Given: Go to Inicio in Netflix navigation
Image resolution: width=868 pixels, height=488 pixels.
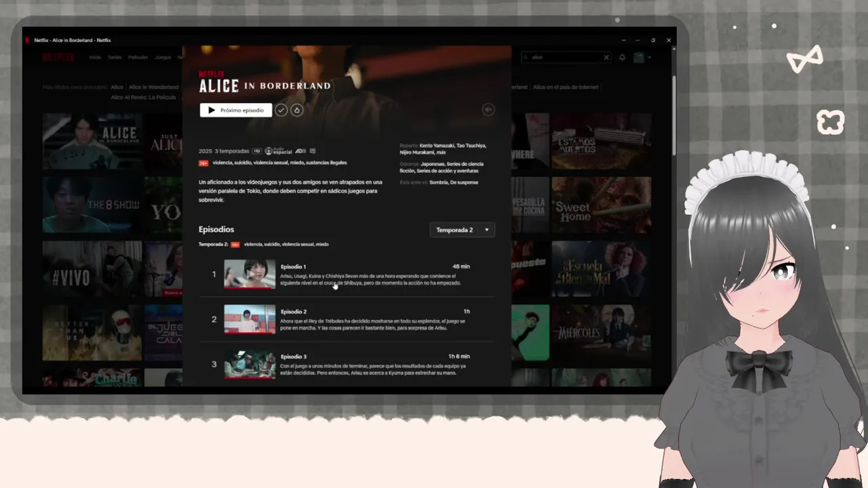Looking at the screenshot, I should [x=95, y=58].
